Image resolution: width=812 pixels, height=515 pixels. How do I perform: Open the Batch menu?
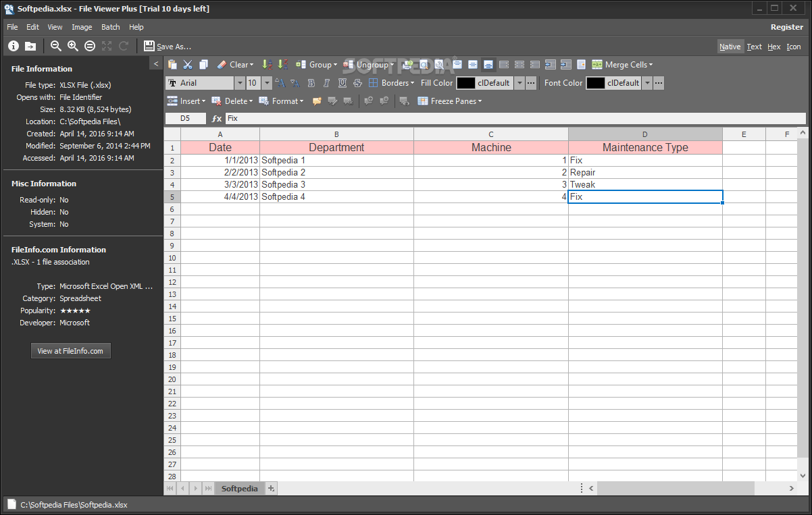111,27
